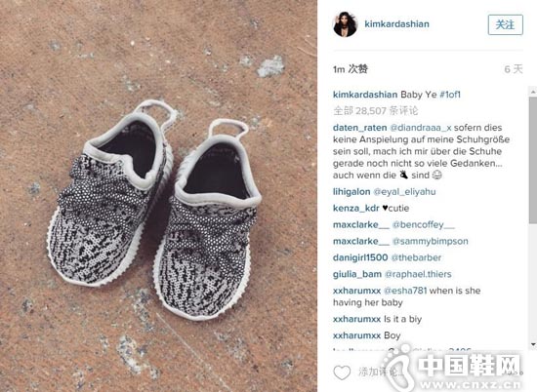
Task: Open @diandraaa_x mention
Action: (421, 128)
